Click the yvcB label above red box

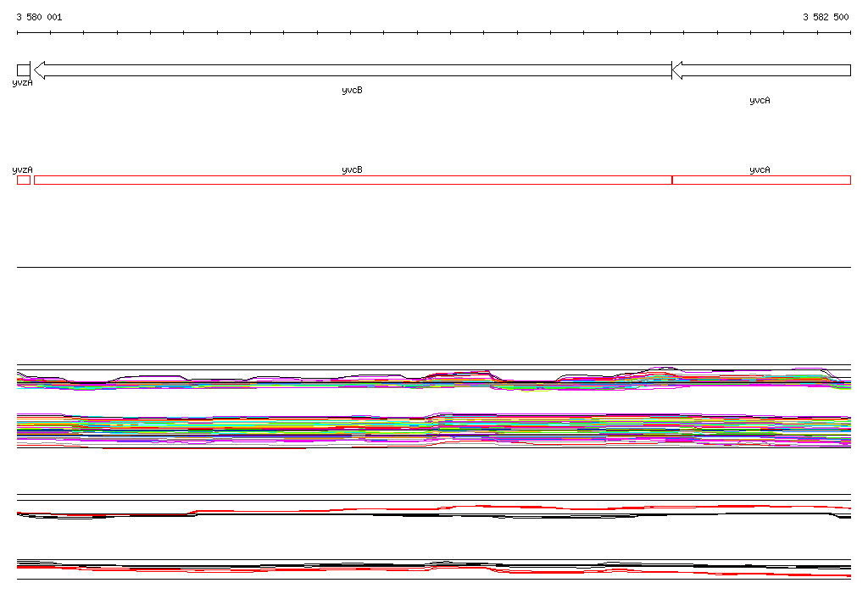pos(352,170)
